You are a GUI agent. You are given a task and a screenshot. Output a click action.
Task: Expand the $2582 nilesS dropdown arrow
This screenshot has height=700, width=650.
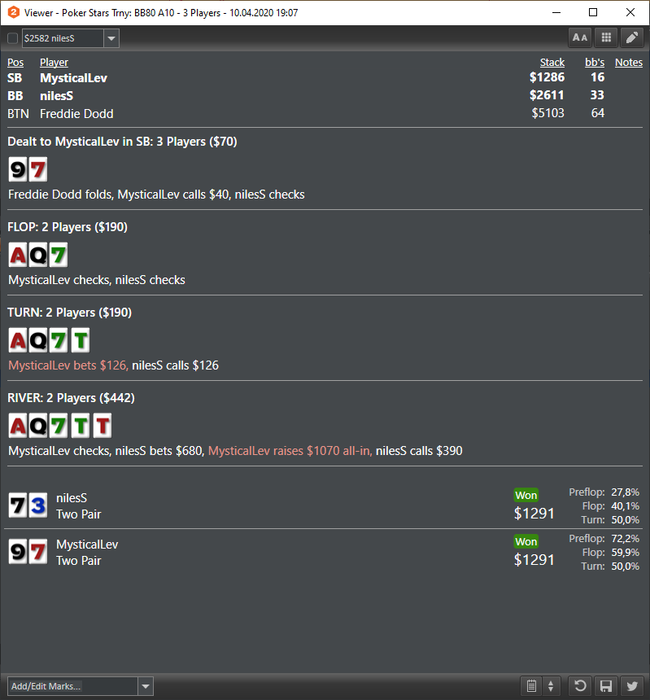point(111,38)
